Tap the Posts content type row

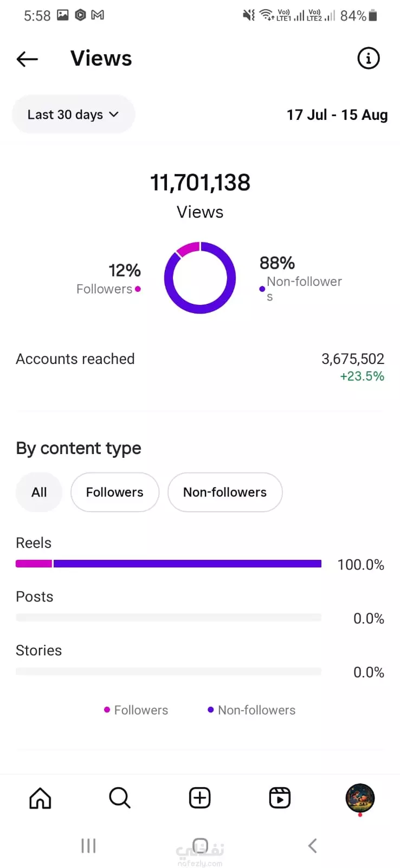point(200,608)
